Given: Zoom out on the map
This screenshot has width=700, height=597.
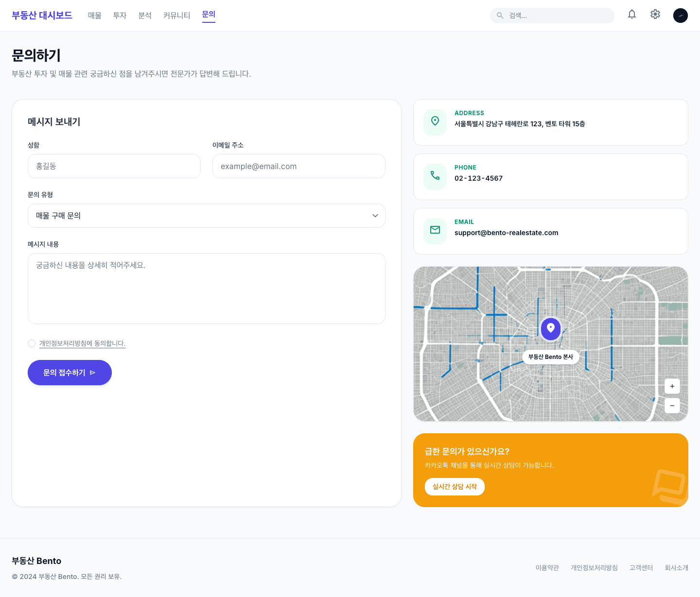Looking at the screenshot, I should pyautogui.click(x=672, y=406).
